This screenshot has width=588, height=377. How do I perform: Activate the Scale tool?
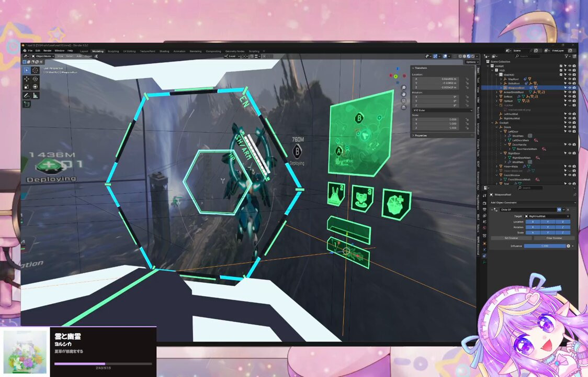(x=27, y=86)
